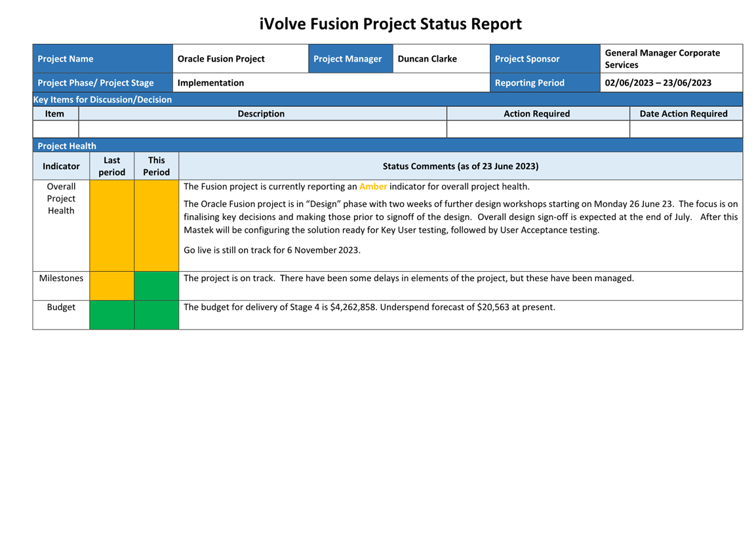Image resolution: width=756 pixels, height=534 pixels.
Task: Click the 'Overall Project Health' indicator label
Action: [x=61, y=199]
